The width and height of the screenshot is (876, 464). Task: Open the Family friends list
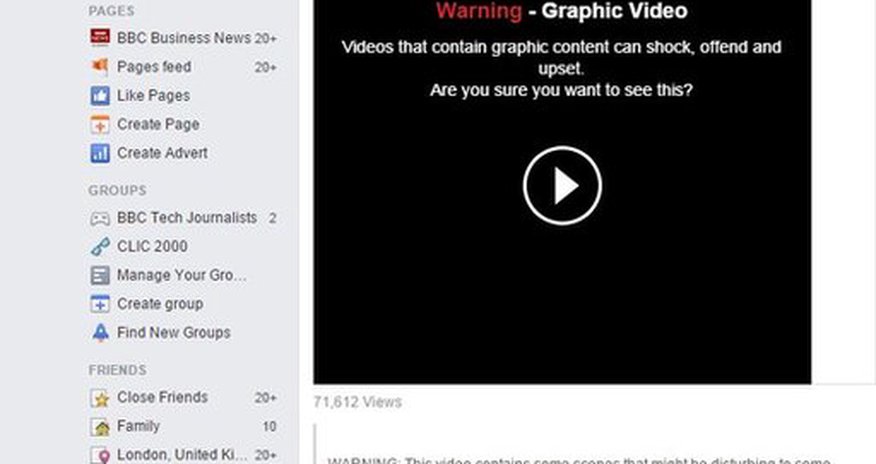[x=139, y=427]
